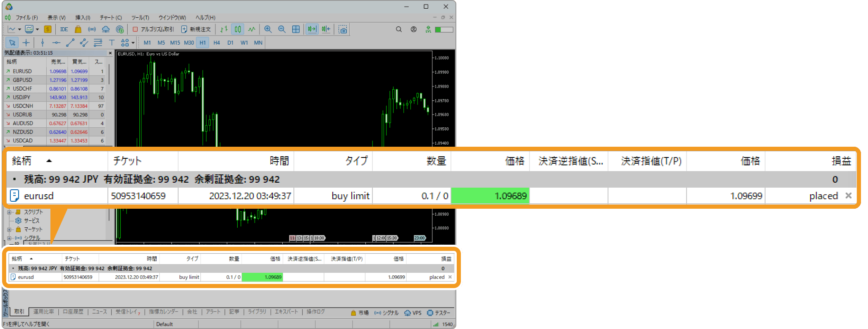Open the サービス item in the Navigator

[x=28, y=220]
